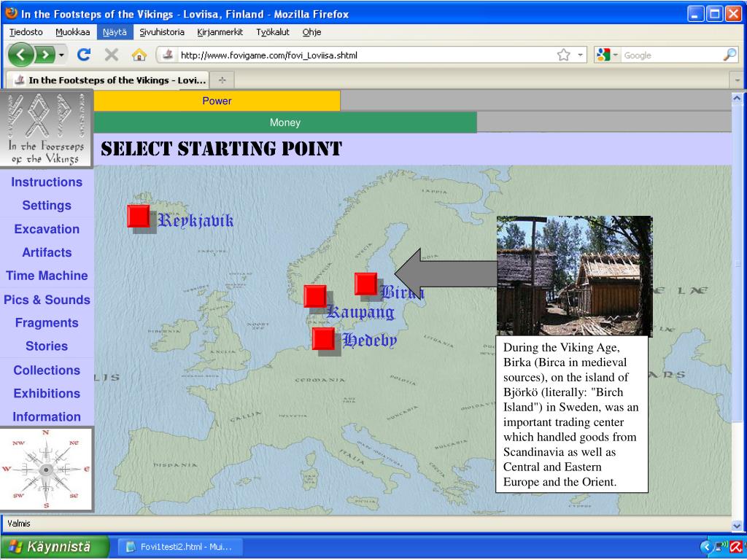Choose the red Kaupang marker on map
747x560 pixels.
[x=314, y=295]
